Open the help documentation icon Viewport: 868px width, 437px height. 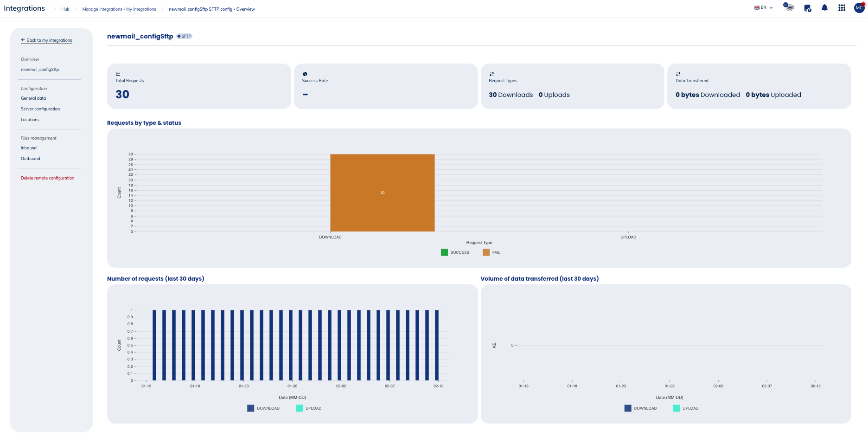[x=807, y=8]
